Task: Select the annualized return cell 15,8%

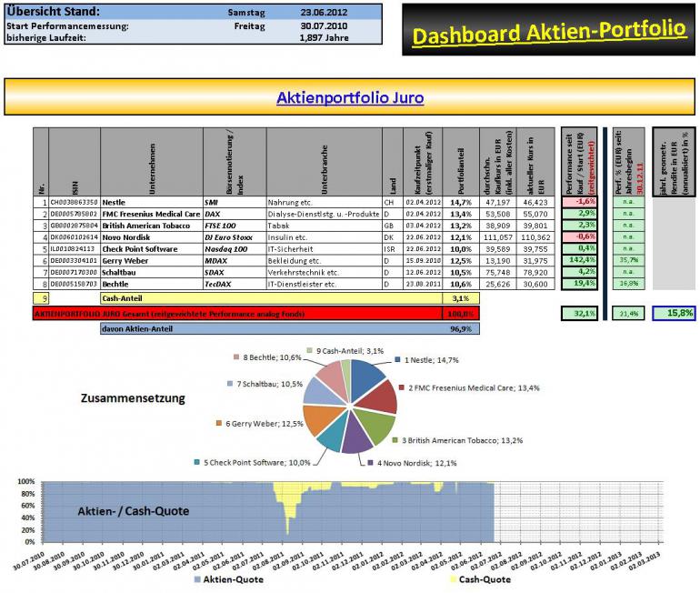Action: (674, 314)
